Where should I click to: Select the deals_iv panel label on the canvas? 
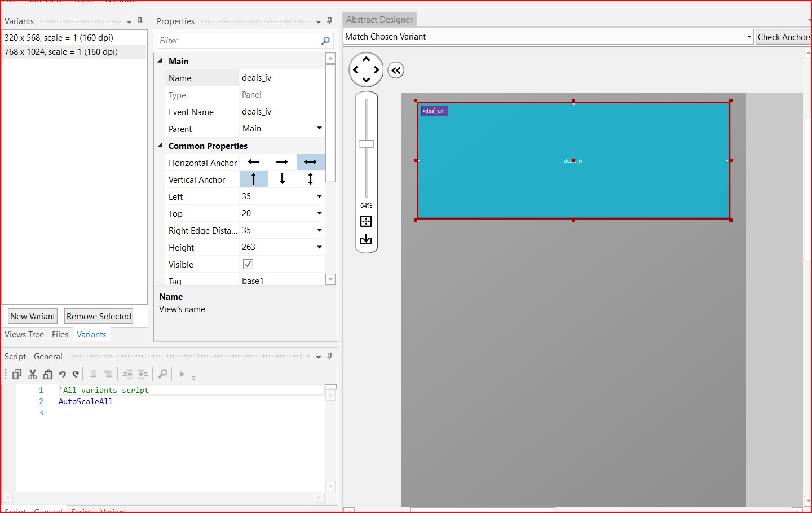tap(573, 161)
